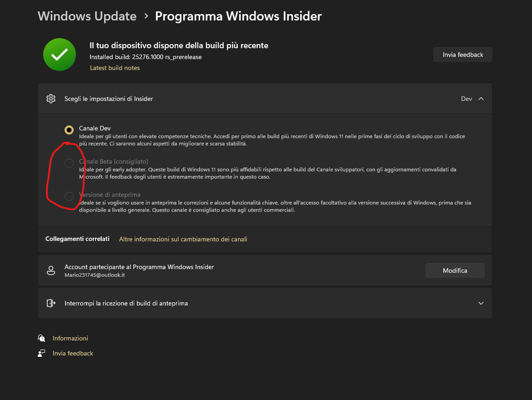Expand Interrompi la ricezione di build di anteprima
532x400 pixels.
(x=481, y=303)
